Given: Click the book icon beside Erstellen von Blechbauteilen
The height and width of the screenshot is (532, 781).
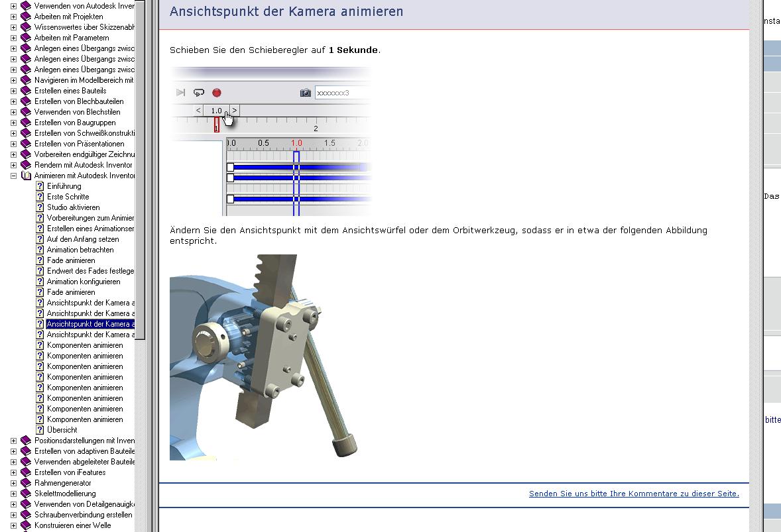Looking at the screenshot, I should tap(26, 101).
